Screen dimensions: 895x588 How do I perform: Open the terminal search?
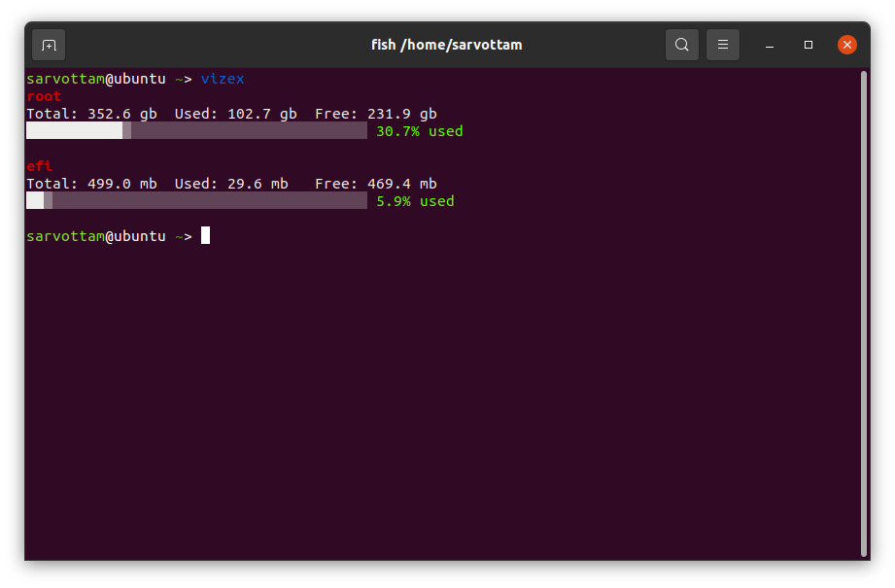681,45
